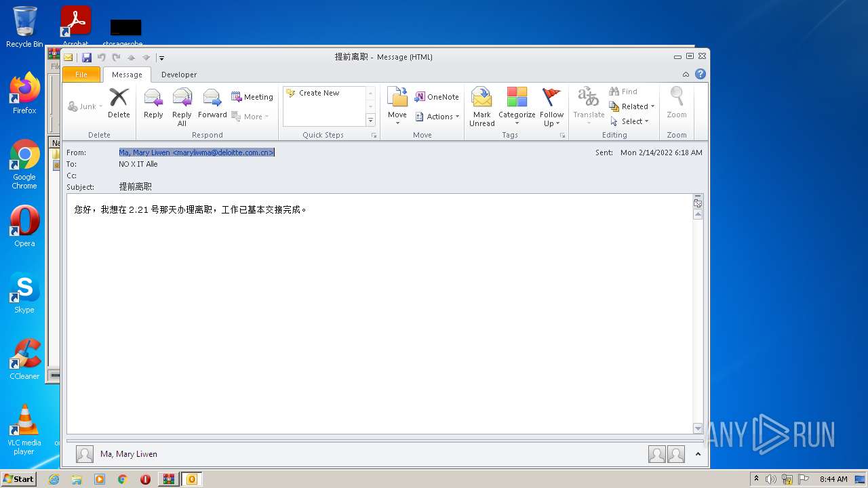Click sender Ma, Mary Liwen address
Image resolution: width=868 pixels, height=488 pixels.
(197, 152)
